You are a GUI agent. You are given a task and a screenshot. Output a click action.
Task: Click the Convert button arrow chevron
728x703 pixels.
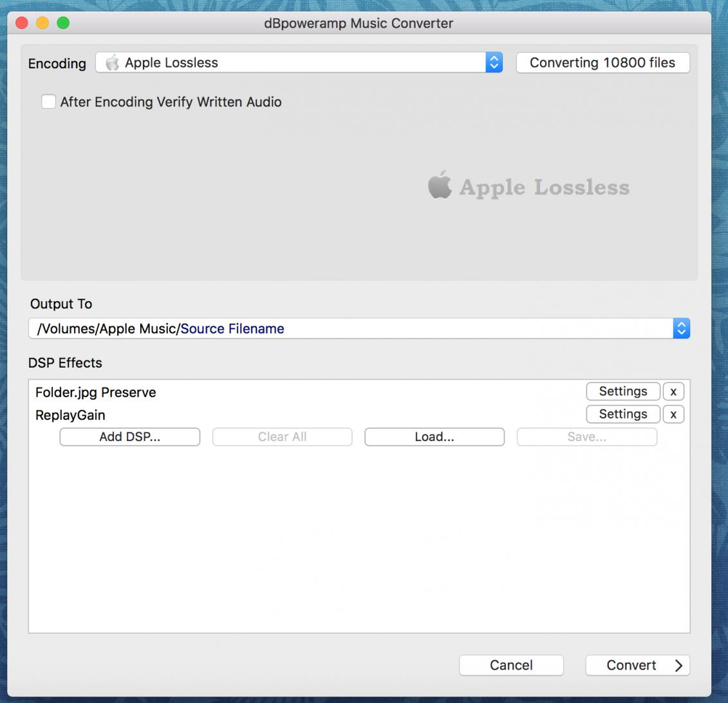coord(678,666)
